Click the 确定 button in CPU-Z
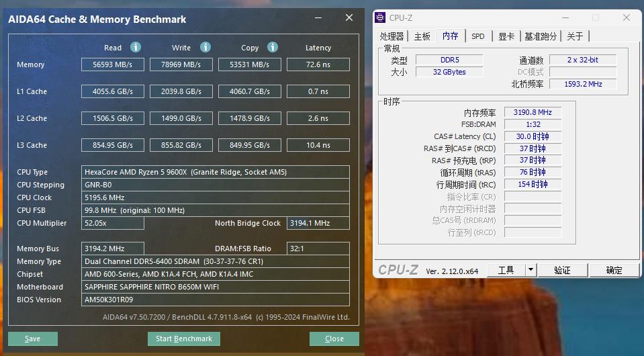This screenshot has height=356, width=644. (x=614, y=270)
